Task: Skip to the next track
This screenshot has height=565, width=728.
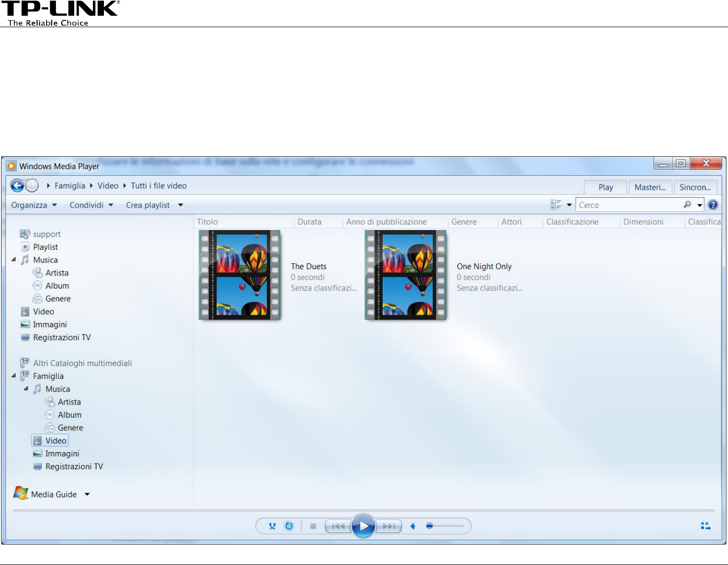Action: point(389,526)
